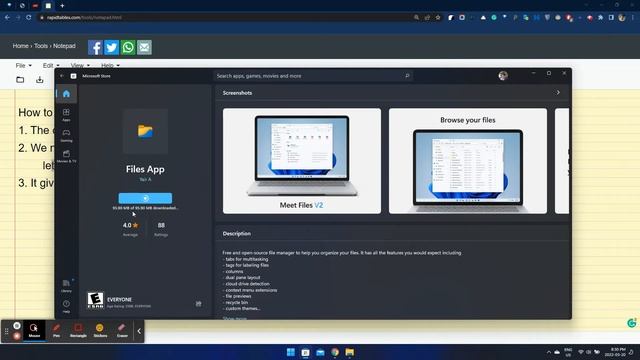The height and width of the screenshot is (360, 640).
Task: Click the Store search magnifier icon
Action: click(x=407, y=76)
